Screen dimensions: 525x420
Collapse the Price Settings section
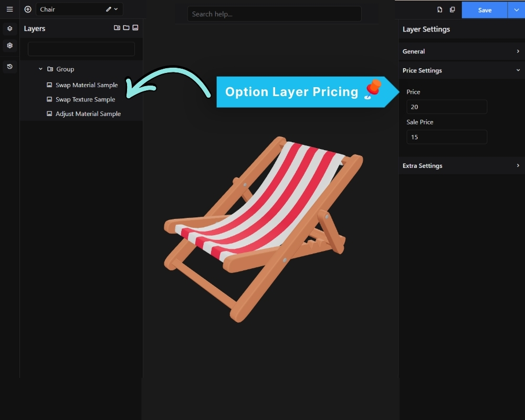[x=461, y=70]
